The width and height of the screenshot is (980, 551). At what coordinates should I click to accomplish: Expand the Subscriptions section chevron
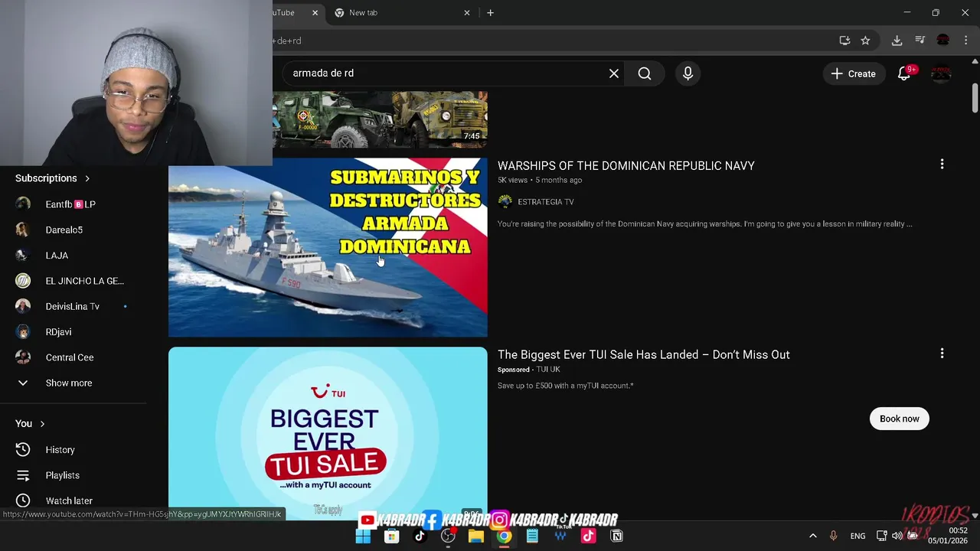click(87, 178)
